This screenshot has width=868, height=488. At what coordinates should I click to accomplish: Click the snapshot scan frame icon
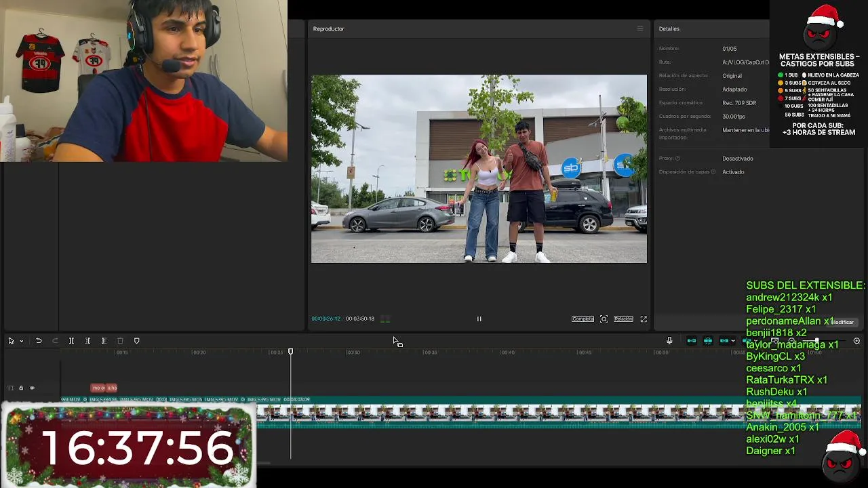604,319
